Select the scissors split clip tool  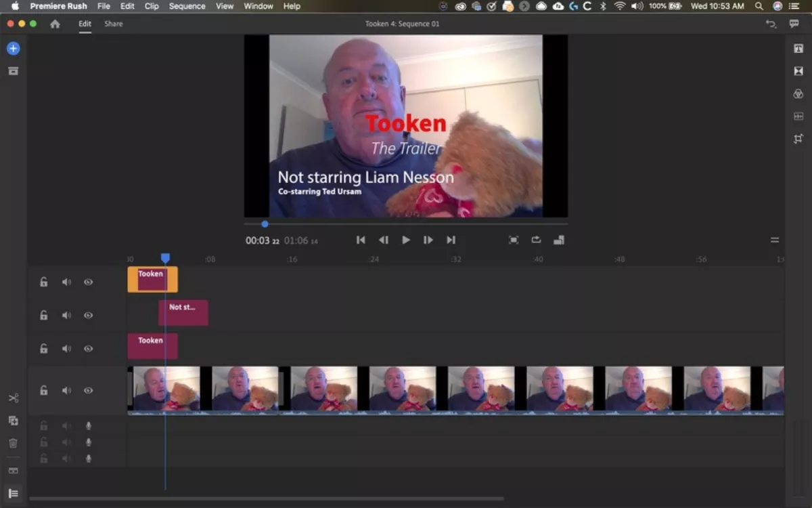point(13,398)
